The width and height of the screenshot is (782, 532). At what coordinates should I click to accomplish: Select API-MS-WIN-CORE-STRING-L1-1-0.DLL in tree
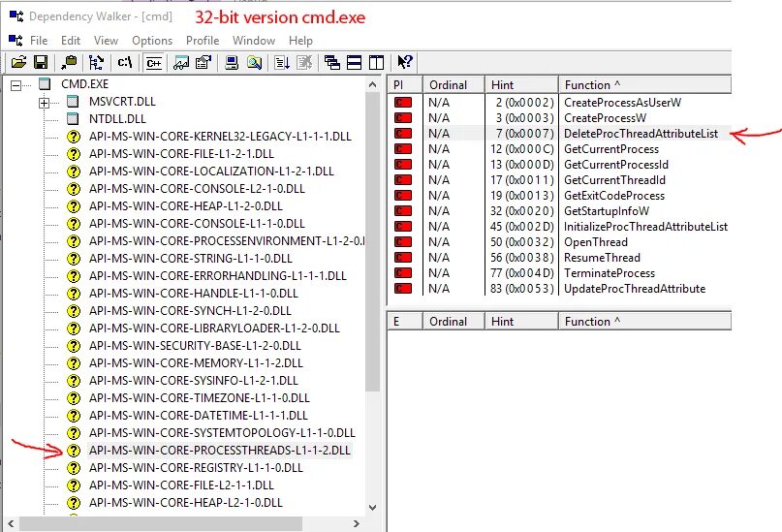(191, 259)
